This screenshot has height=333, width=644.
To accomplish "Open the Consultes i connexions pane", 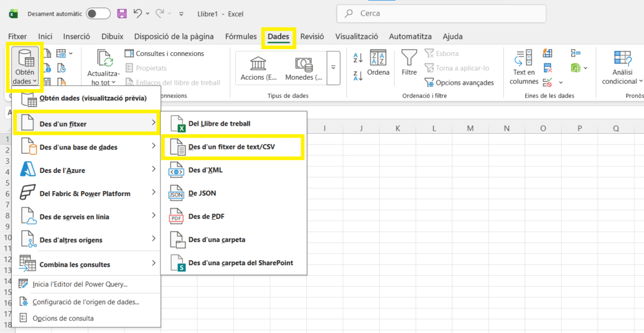I will (164, 53).
